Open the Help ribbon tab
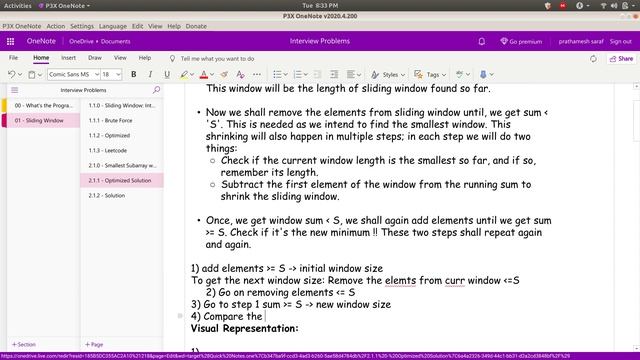640x360 pixels. point(145,58)
